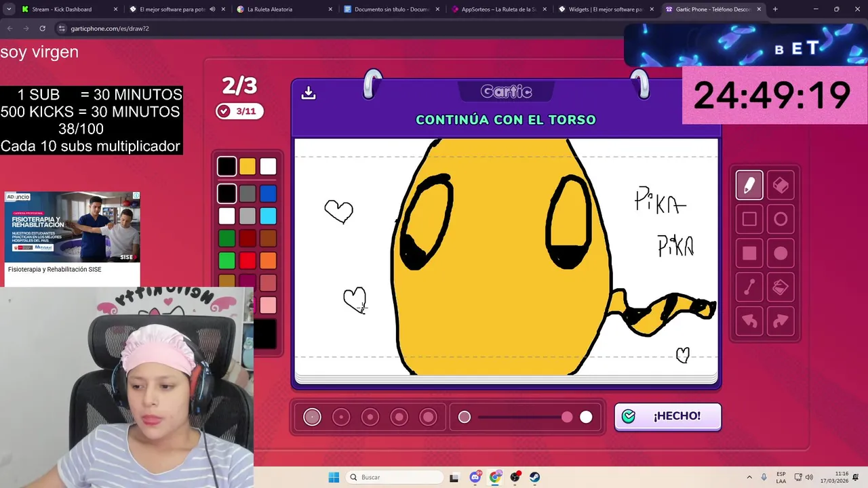The image size is (868, 488).
Task: Open Steam from the taskbar
Action: [535, 477]
